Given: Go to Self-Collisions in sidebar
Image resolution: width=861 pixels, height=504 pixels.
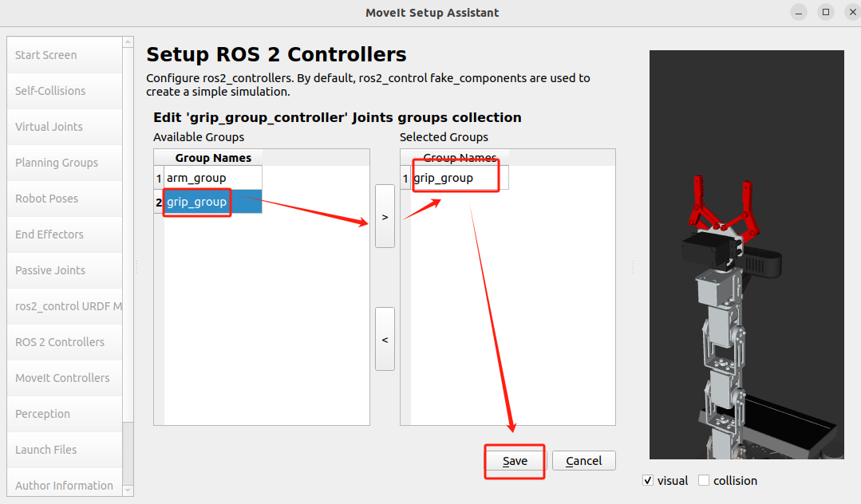Looking at the screenshot, I should click(65, 91).
